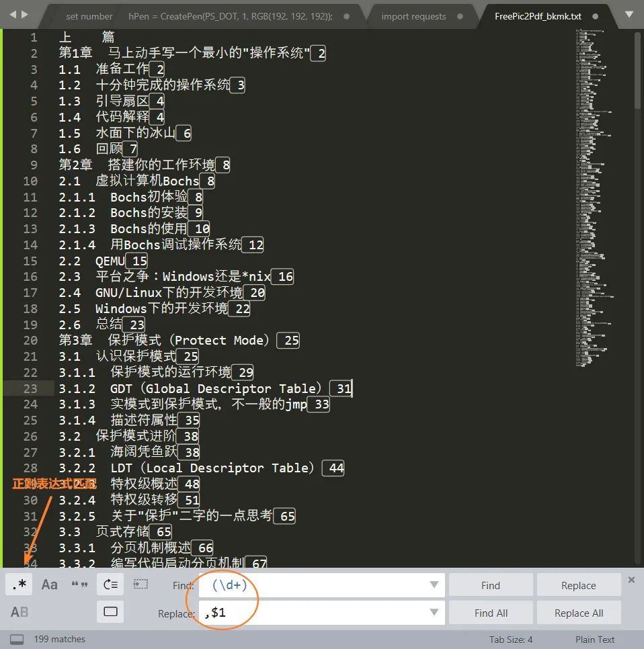Open Find history dropdown arrow
Image resolution: width=644 pixels, height=649 pixels.
click(434, 585)
